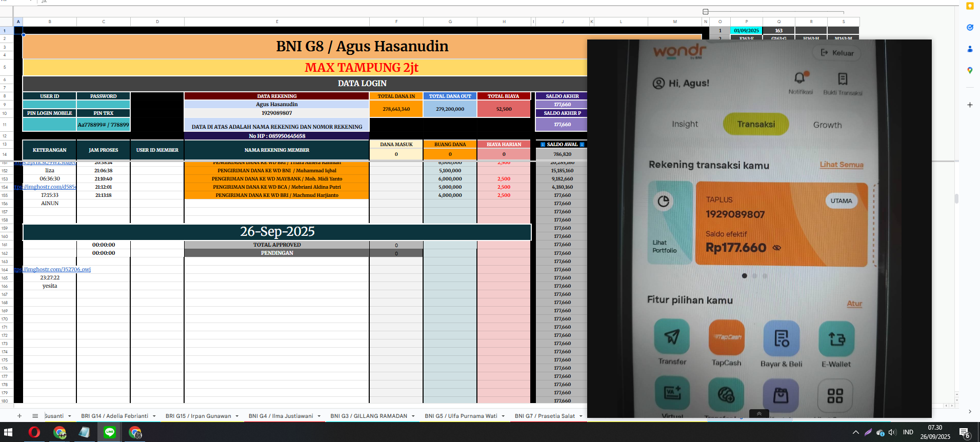Switch to BNI G5 / Ulfa Purnama Wati sheet

pyautogui.click(x=461, y=416)
